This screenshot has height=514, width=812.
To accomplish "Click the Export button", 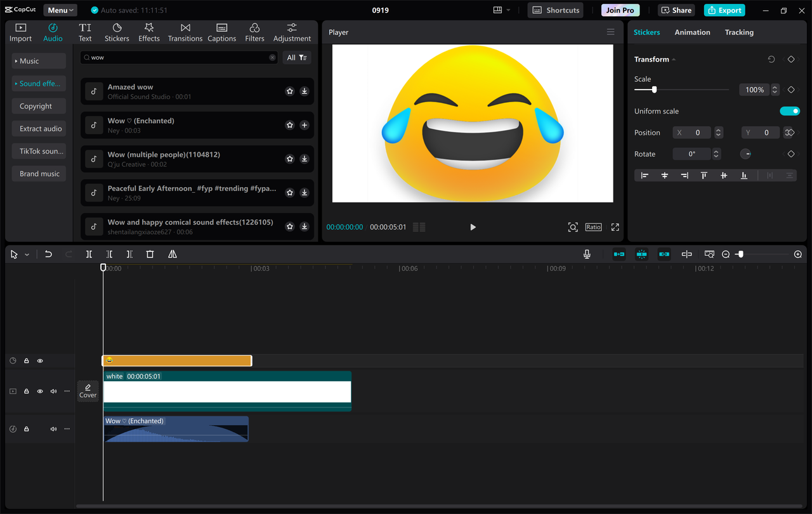I will click(x=724, y=10).
